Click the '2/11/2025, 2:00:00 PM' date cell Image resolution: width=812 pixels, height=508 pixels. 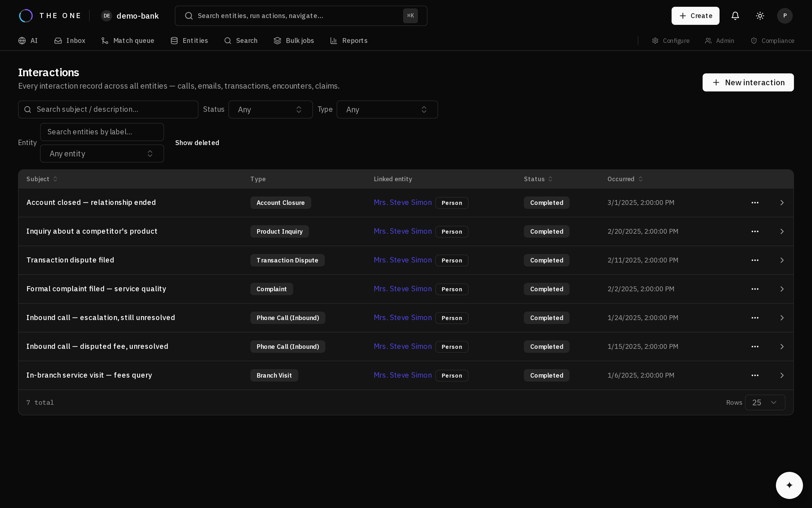tap(643, 260)
